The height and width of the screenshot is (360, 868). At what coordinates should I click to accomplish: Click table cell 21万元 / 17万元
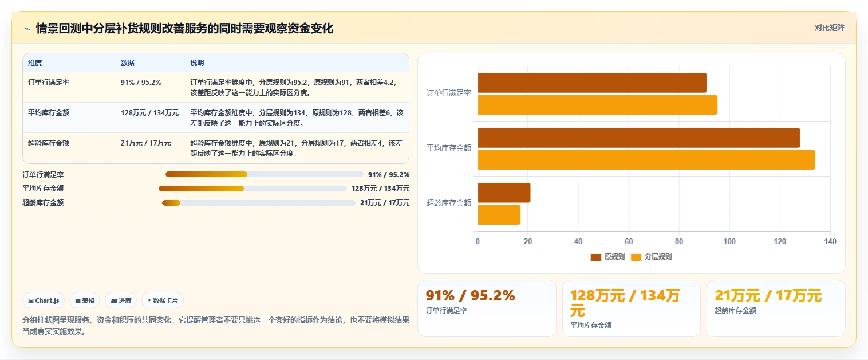click(146, 143)
